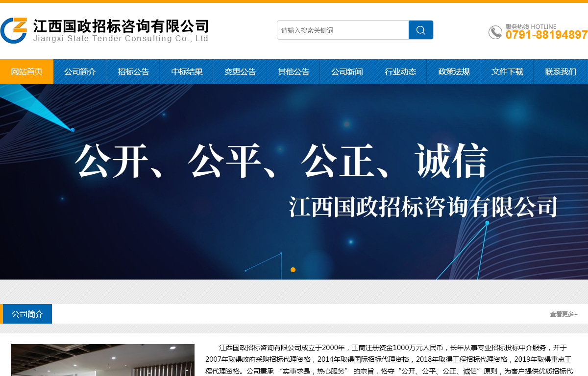Select 其他公告 navigation item
Screen dimensions: 588x376
point(294,71)
